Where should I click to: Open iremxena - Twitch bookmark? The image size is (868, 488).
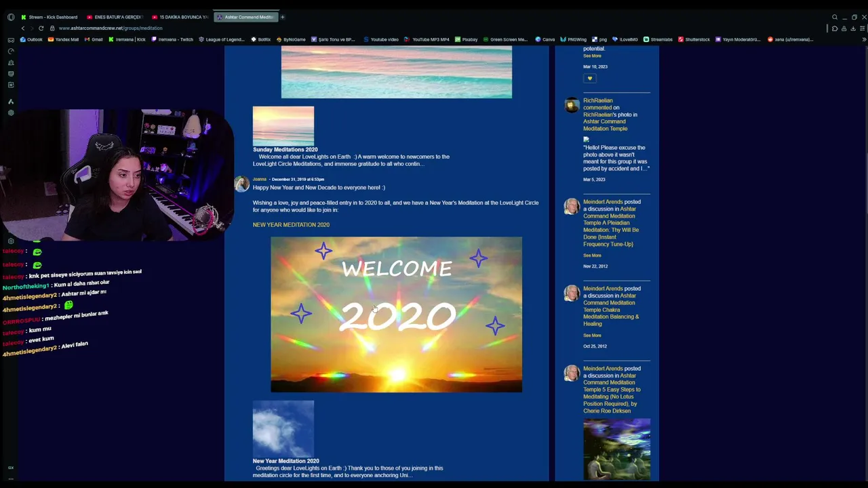(x=172, y=39)
